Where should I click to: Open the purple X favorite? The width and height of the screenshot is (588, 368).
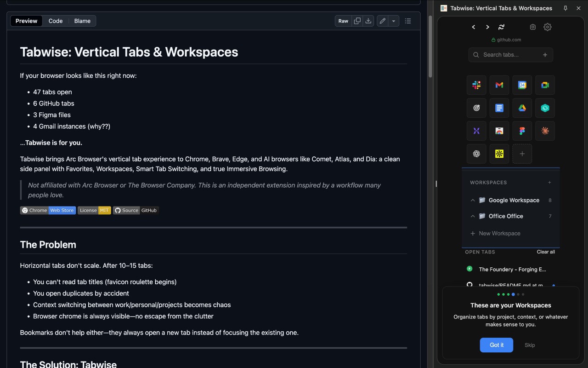tap(476, 131)
